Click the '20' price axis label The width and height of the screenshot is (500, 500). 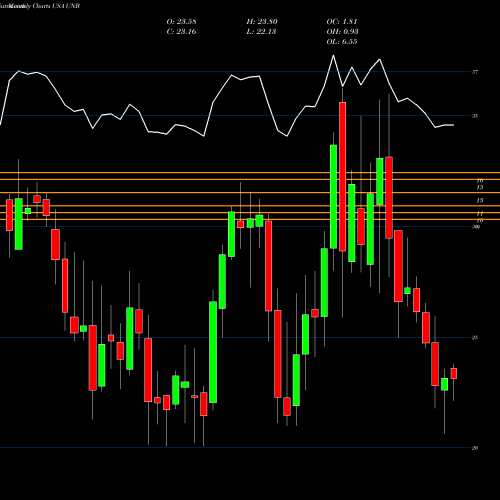pyautogui.click(x=475, y=448)
